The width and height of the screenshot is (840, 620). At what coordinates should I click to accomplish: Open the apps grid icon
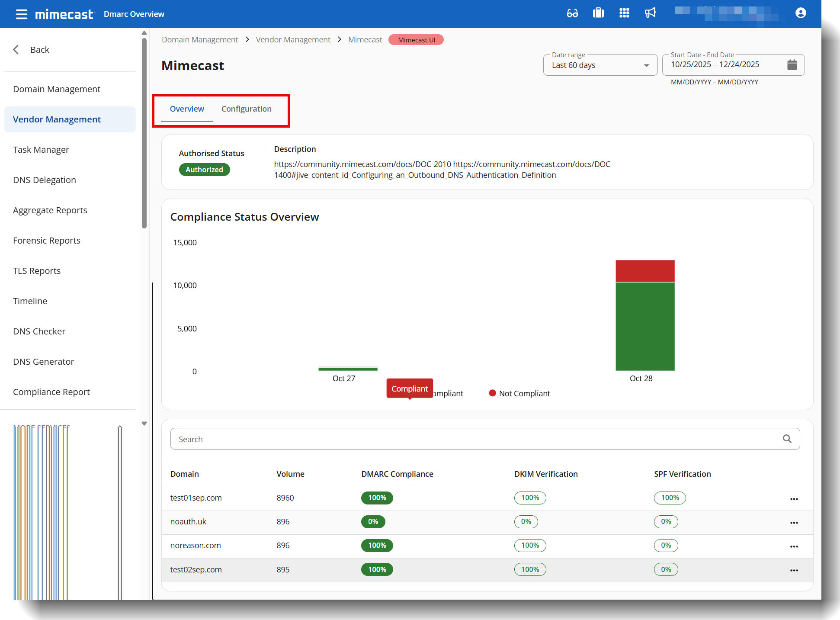[x=624, y=13]
